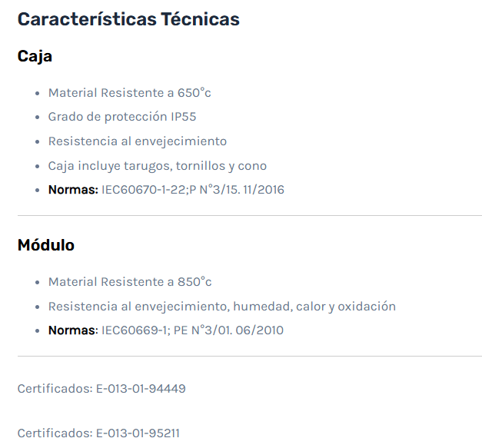
Task: Click the "Características Técnicas" heading
Action: click(x=128, y=19)
